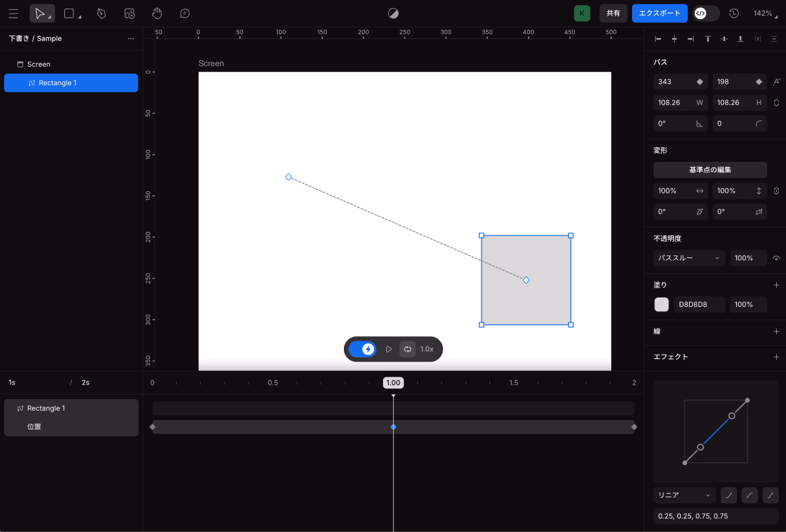Select Rectangle 1 in the layers list
This screenshot has height=532, width=786.
(71, 83)
